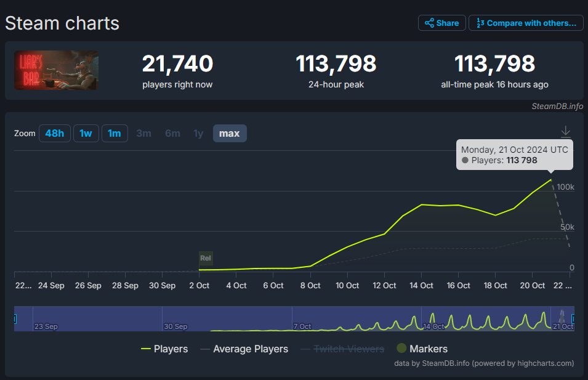Screen dimensions: 588x380
Task: Click the peak data point at 21 Oct
Action: pyautogui.click(x=551, y=180)
